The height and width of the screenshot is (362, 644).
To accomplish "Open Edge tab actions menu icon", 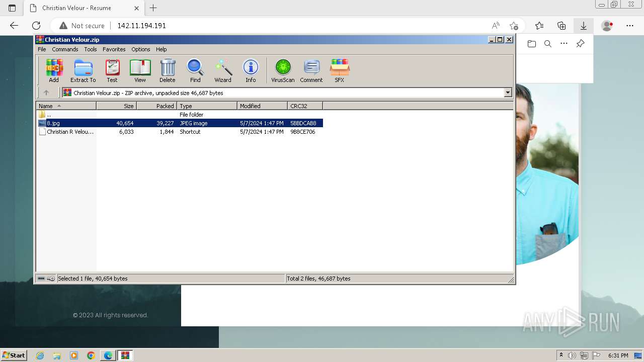I will pos(12,8).
